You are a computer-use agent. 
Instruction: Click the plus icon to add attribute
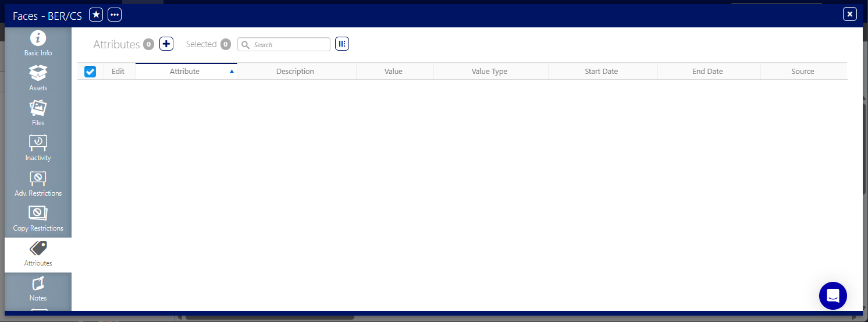[166, 44]
